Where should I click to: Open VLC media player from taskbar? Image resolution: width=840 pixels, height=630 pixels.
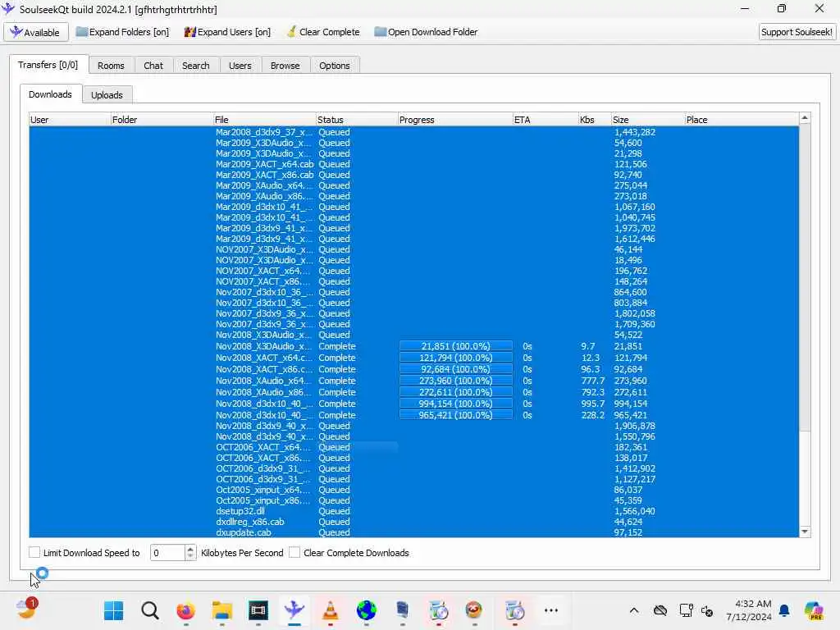coord(330,610)
